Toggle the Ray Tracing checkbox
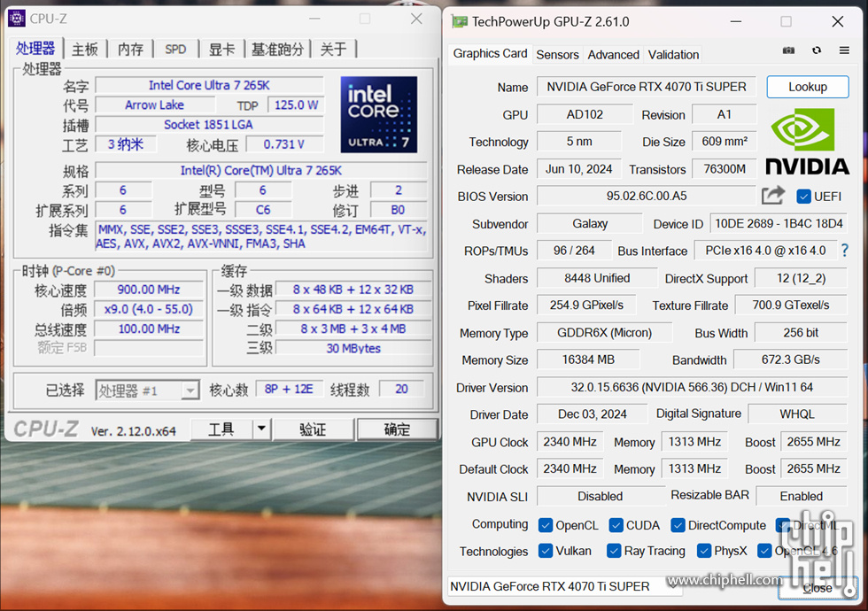868x611 pixels. (x=613, y=551)
